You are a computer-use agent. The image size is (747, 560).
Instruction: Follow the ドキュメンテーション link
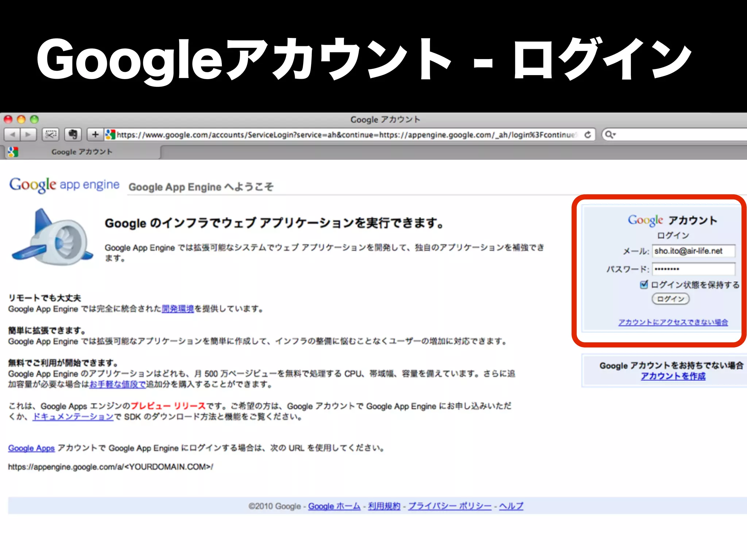[x=73, y=417]
